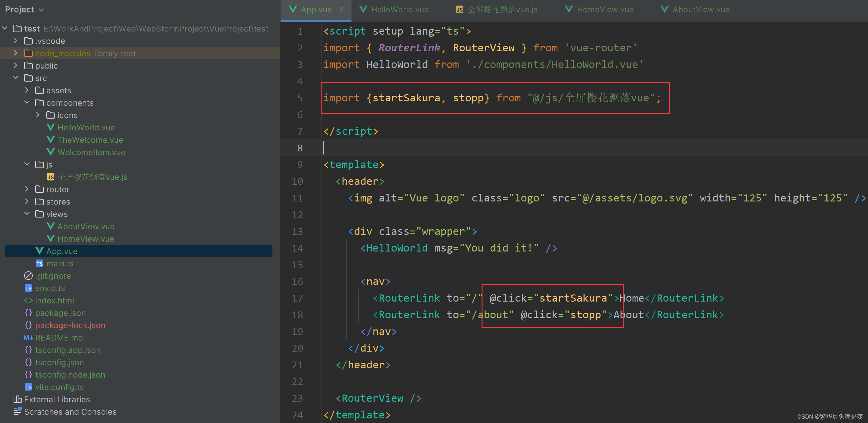Image resolution: width=868 pixels, height=423 pixels.
Task: Click line number 17 in the gutter
Action: (297, 298)
